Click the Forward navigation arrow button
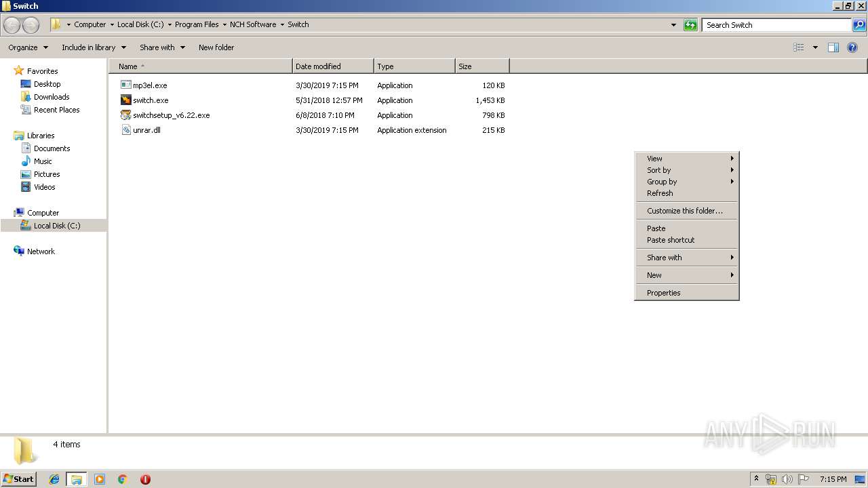 (x=31, y=25)
